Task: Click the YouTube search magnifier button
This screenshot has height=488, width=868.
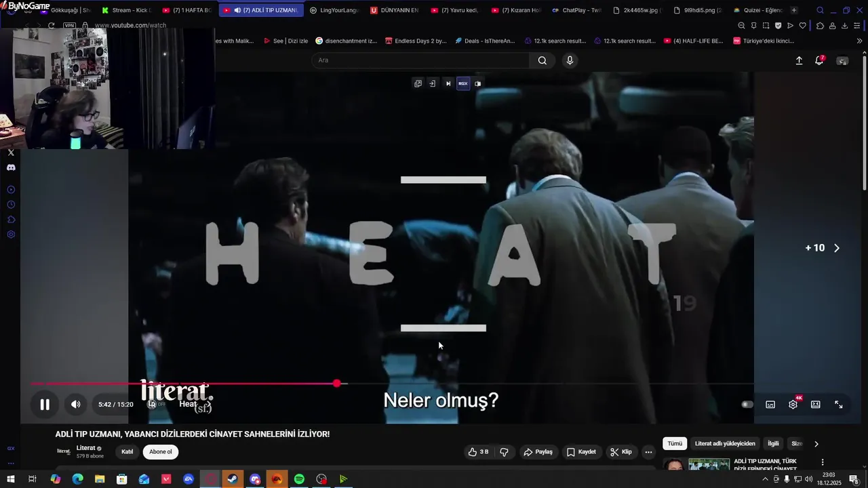Action: [542, 60]
